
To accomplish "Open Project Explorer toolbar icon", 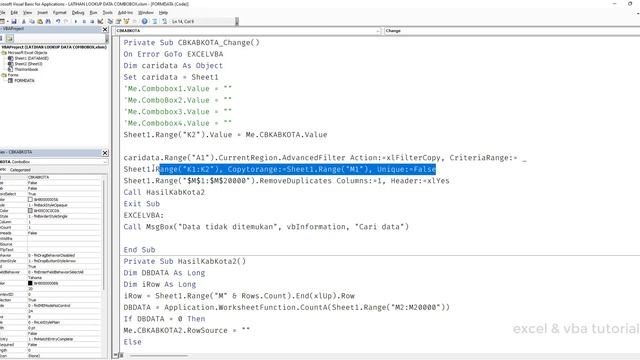I will 110,21.
